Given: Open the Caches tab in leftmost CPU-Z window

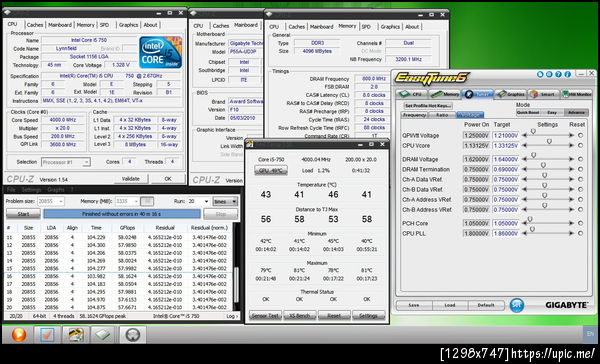Looking at the screenshot, I should click(35, 25).
